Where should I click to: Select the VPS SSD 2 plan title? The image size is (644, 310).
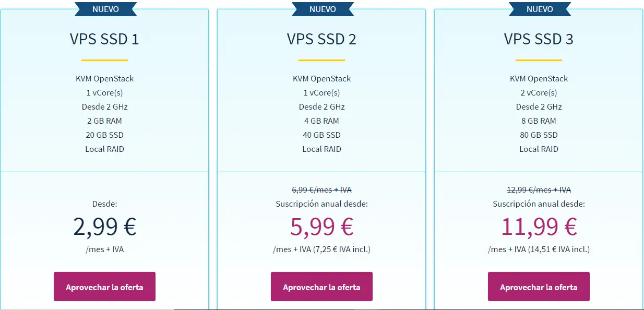click(x=321, y=39)
